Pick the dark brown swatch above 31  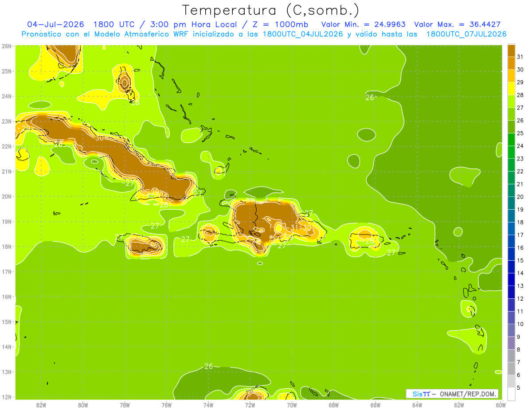[511, 50]
